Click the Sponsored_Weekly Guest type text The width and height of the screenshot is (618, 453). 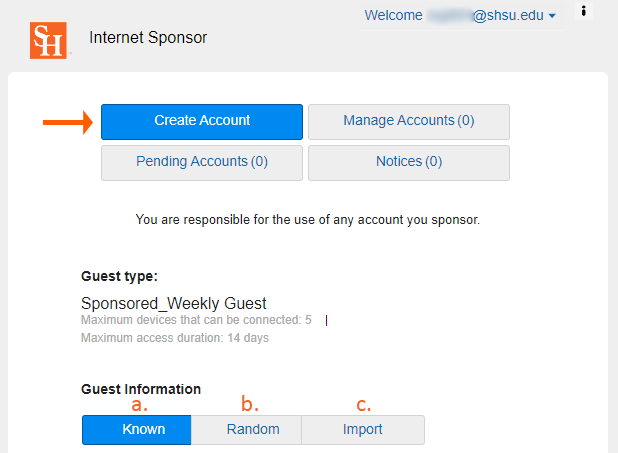(x=174, y=303)
